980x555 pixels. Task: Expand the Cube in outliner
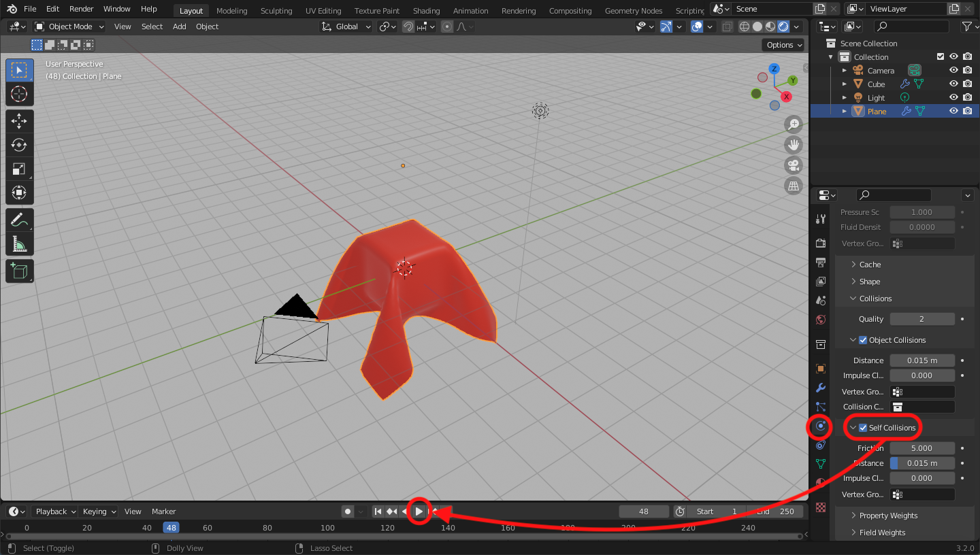[x=845, y=84]
